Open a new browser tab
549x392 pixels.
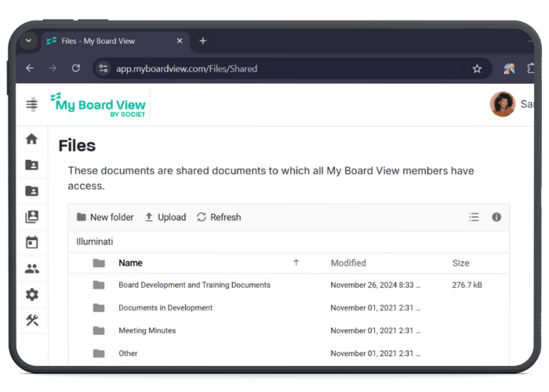pyautogui.click(x=202, y=41)
